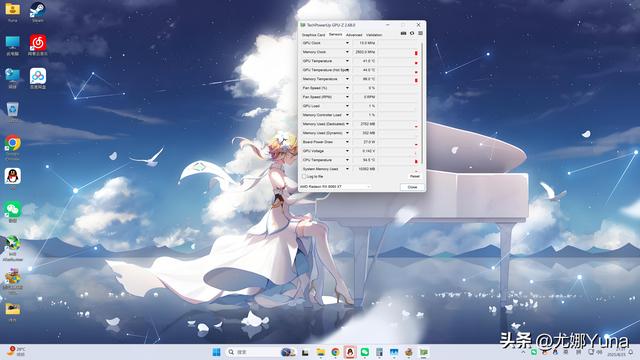Viewport: 640px width, 360px height.
Task: Show hidden system tray icons
Action: pos(523,352)
